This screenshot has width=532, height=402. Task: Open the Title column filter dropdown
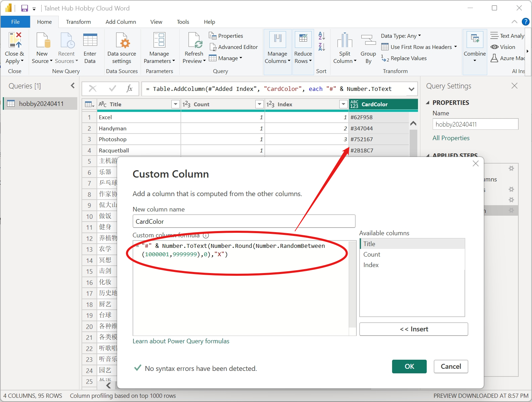[x=176, y=104]
